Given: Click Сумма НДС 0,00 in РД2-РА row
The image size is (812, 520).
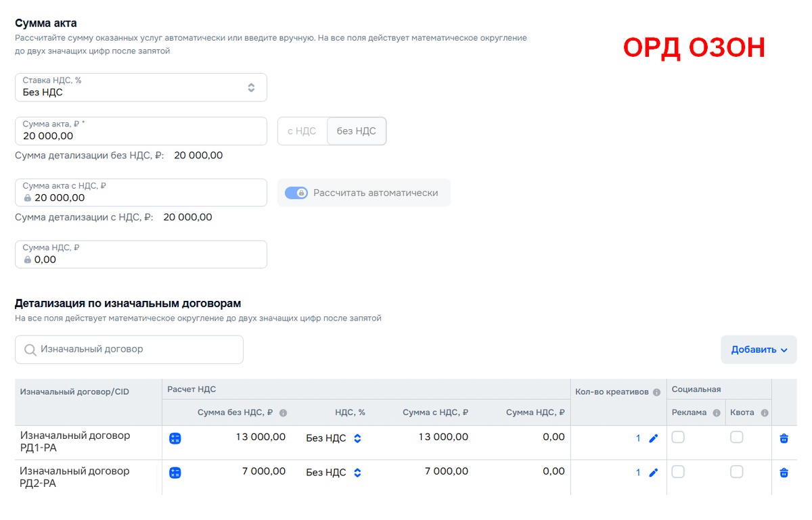Looking at the screenshot, I should (554, 471).
